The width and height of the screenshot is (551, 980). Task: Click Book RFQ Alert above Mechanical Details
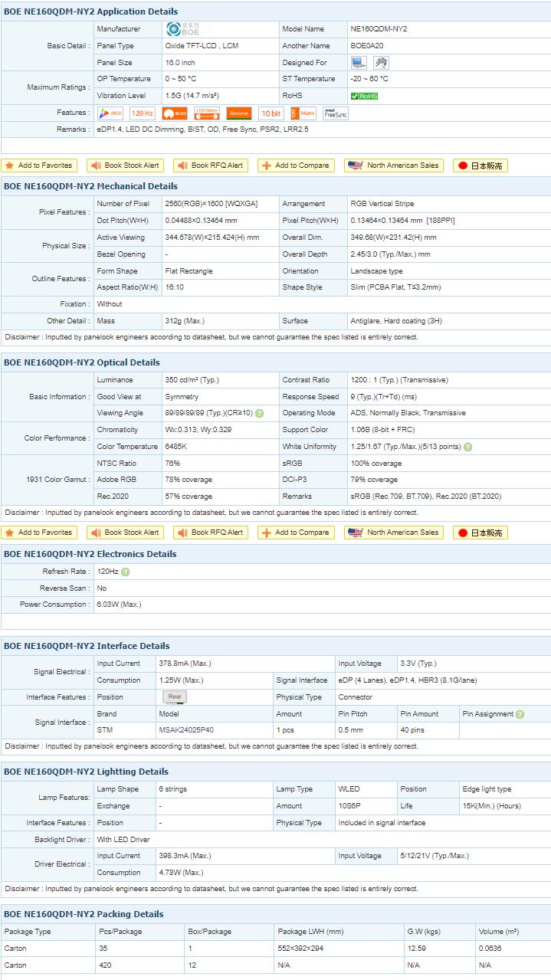coord(211,166)
